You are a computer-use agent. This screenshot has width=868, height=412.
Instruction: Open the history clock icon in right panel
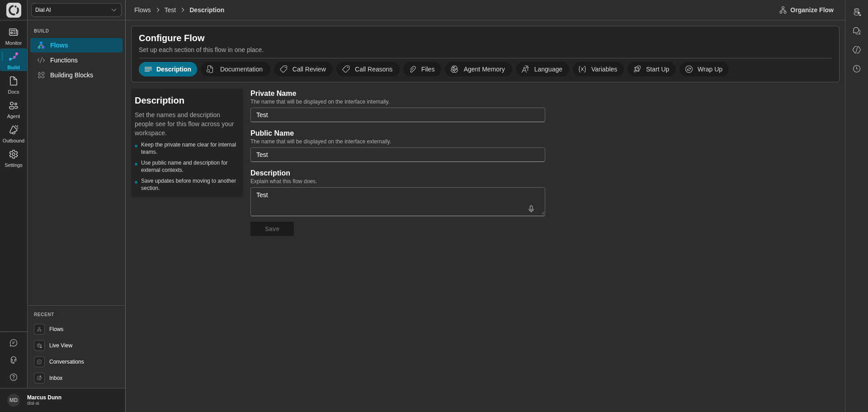click(x=857, y=69)
